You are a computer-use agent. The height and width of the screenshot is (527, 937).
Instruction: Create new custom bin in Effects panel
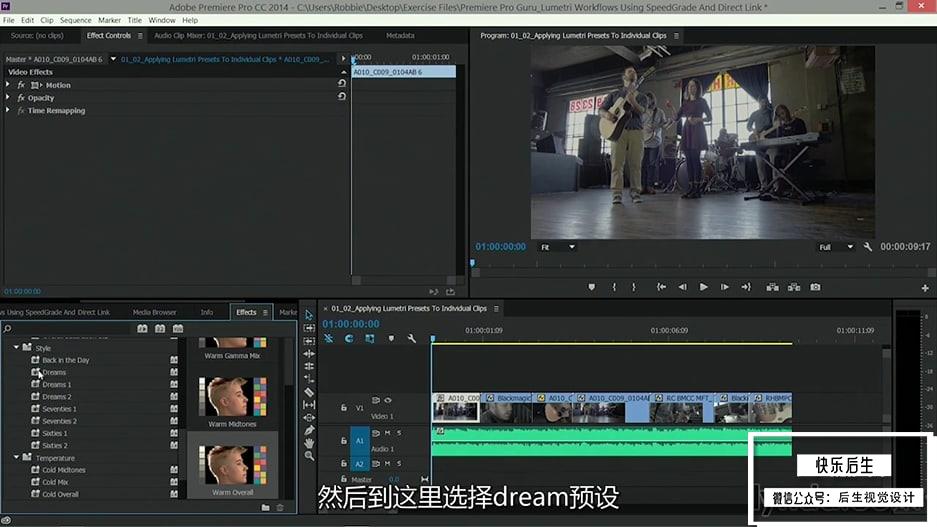[265, 507]
